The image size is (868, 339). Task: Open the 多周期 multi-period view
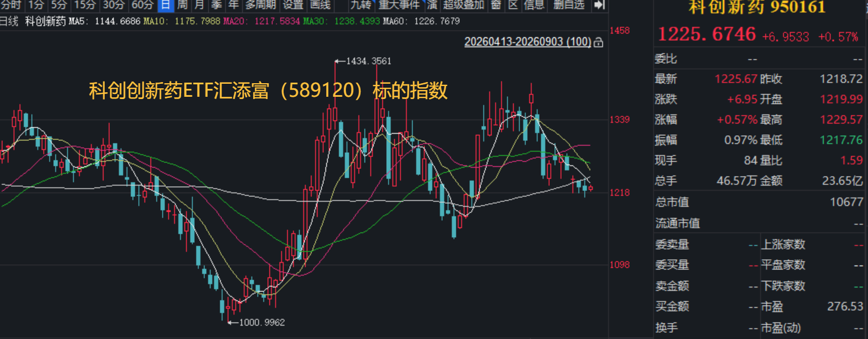[260, 5]
